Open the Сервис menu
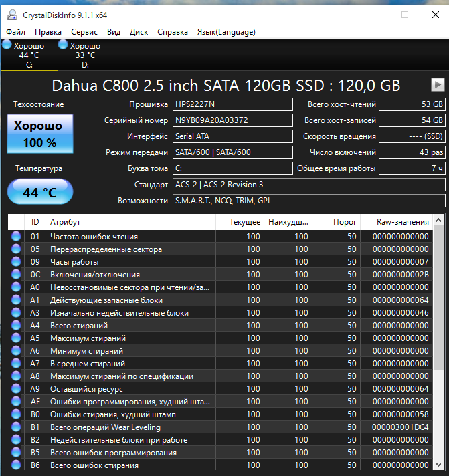Screen dimensions: 449x476 84,32
